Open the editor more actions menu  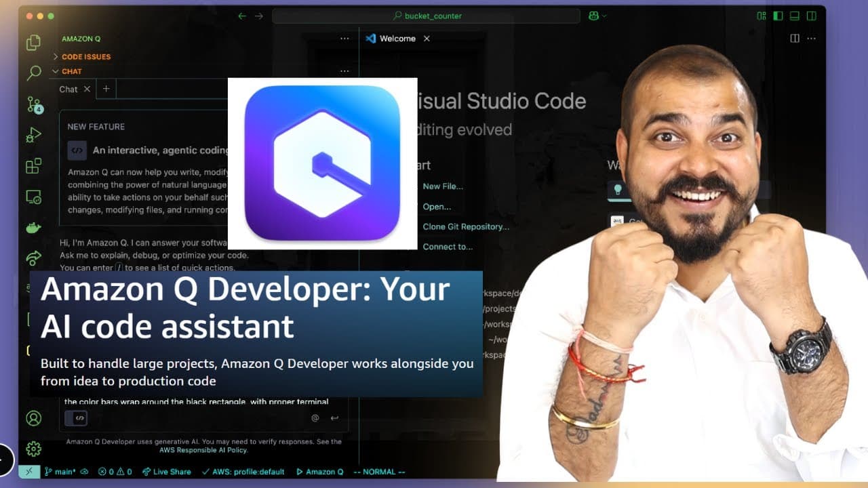point(812,39)
